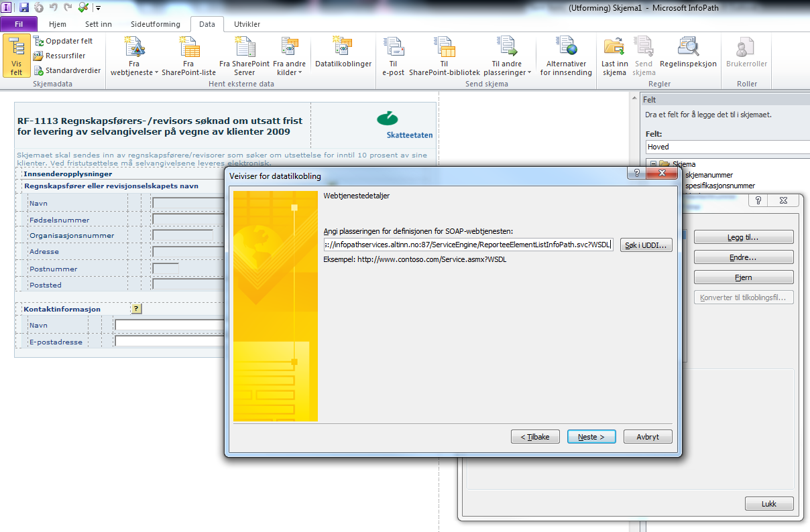This screenshot has width=810, height=532.
Task: Open Fra webtjeneste dropdown
Action: coord(134,56)
